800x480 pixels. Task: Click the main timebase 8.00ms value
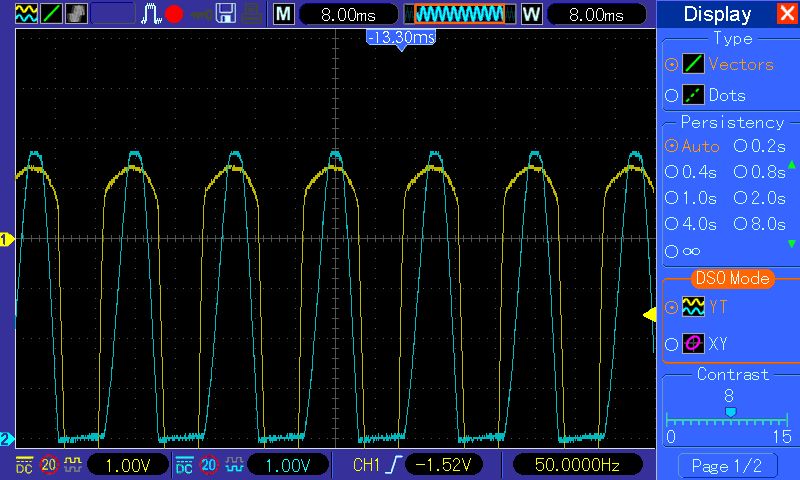pos(348,15)
